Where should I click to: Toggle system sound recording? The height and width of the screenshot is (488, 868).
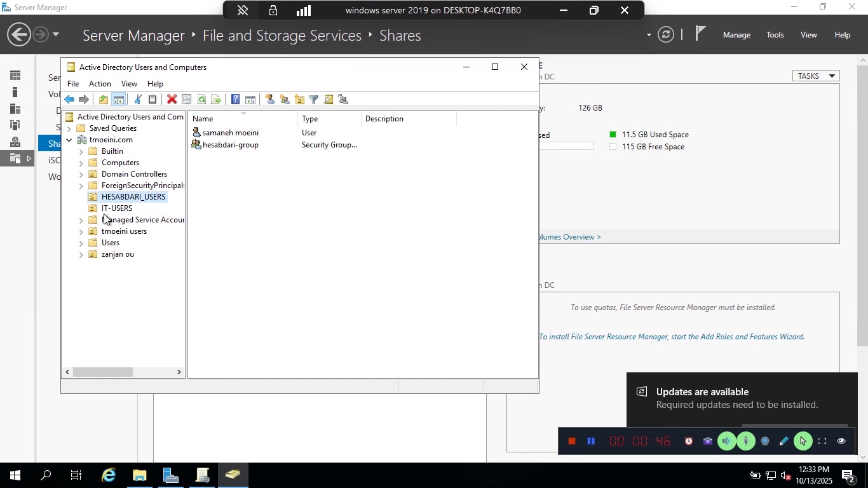click(727, 441)
